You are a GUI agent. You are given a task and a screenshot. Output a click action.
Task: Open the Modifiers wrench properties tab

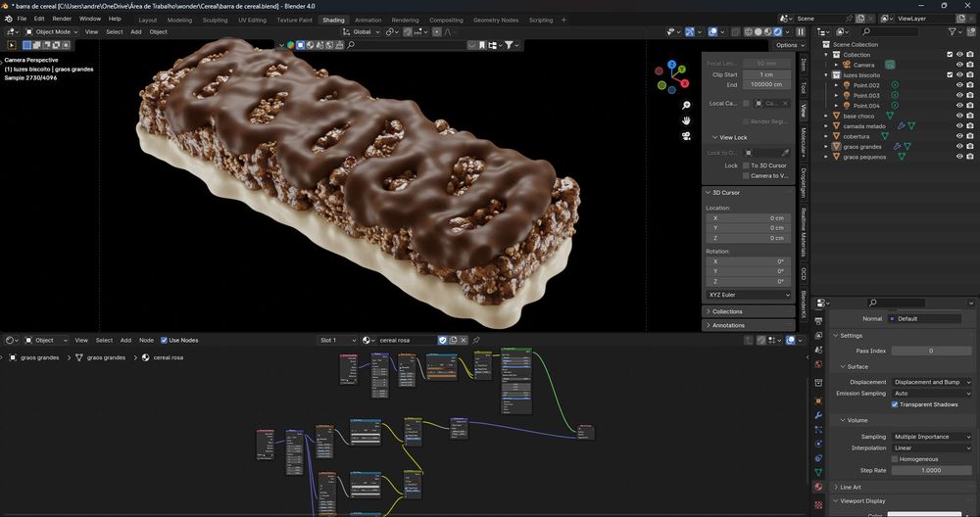point(818,416)
